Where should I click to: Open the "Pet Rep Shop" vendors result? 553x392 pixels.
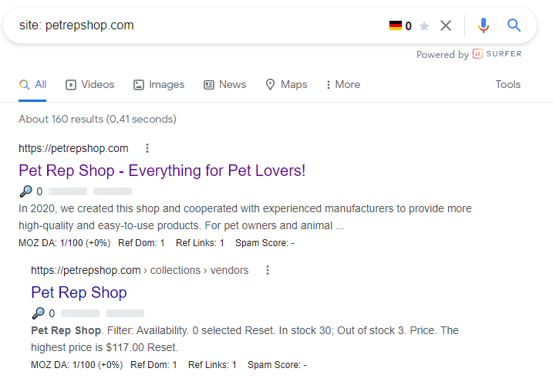79,292
